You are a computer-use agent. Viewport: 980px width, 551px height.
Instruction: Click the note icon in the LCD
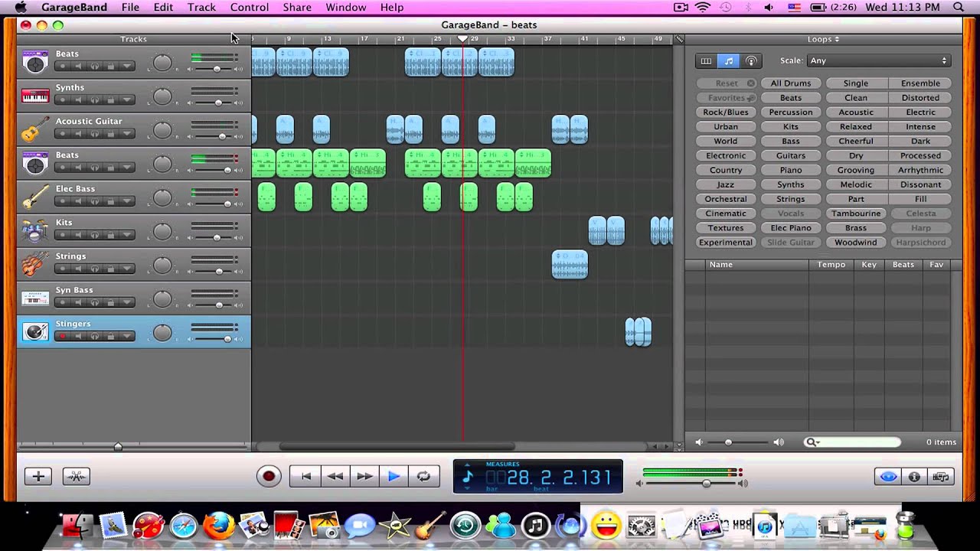[468, 477]
